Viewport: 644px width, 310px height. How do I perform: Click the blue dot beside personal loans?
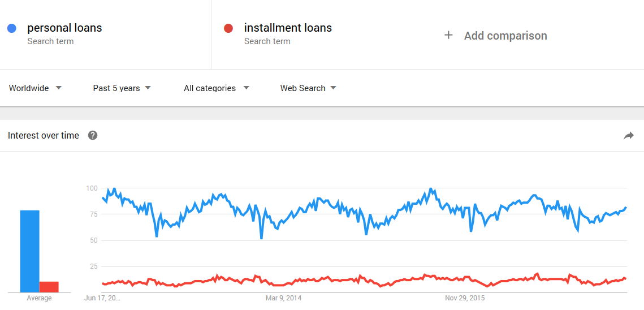(x=11, y=28)
